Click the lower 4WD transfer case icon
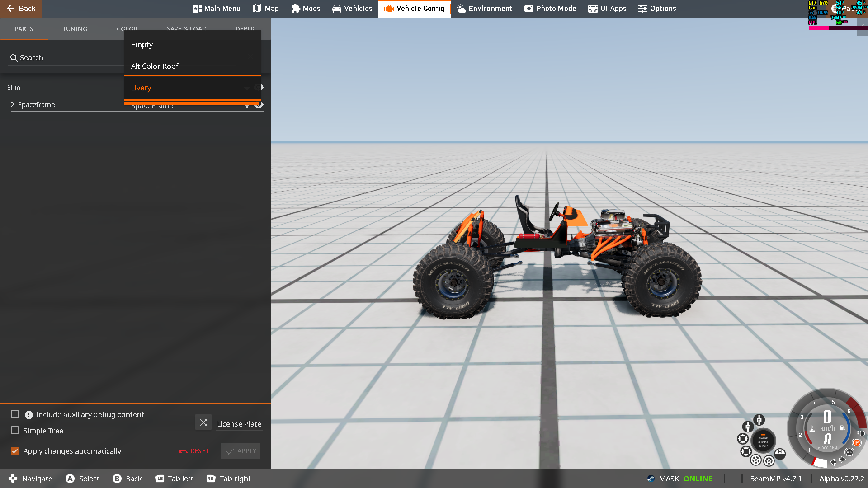The image size is (868, 488). click(748, 427)
